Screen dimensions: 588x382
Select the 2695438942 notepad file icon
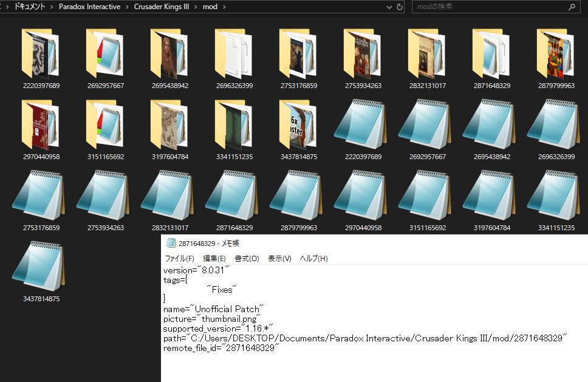pyautogui.click(x=490, y=124)
